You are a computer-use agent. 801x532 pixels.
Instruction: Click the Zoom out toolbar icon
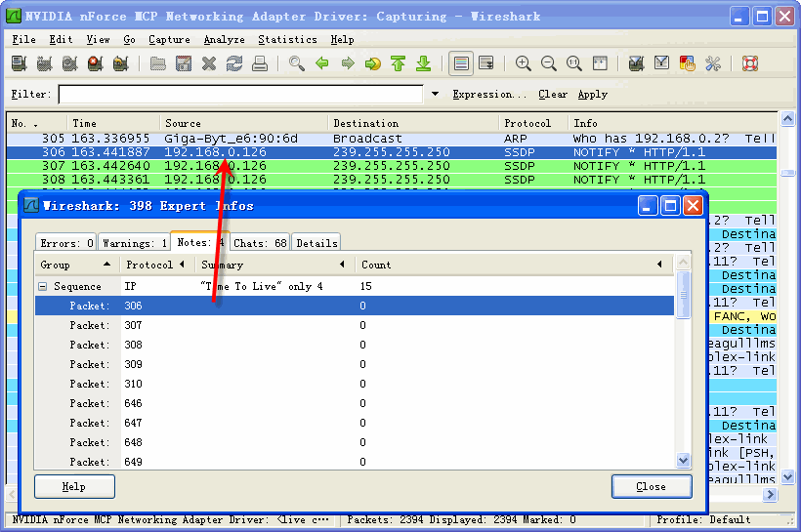point(549,64)
